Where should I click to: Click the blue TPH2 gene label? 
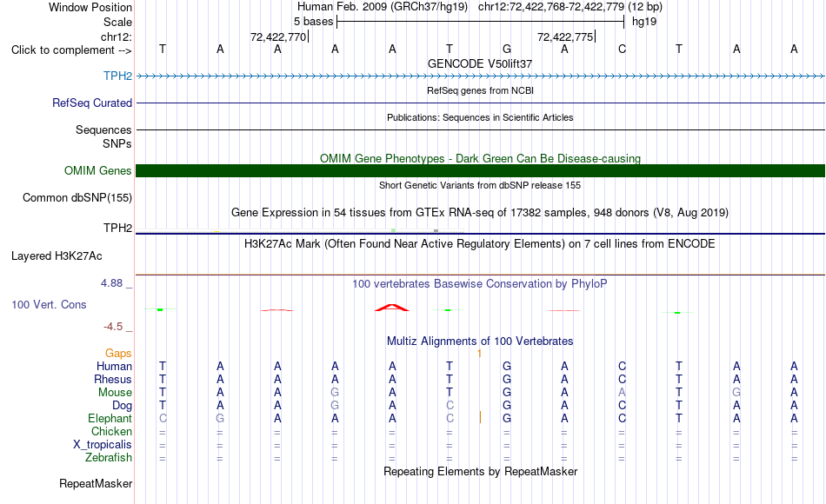tap(117, 76)
